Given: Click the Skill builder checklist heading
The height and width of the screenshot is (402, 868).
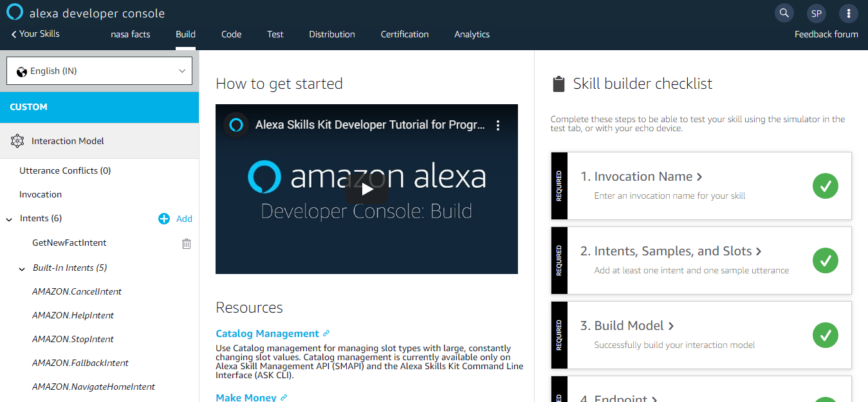Looking at the screenshot, I should (643, 84).
